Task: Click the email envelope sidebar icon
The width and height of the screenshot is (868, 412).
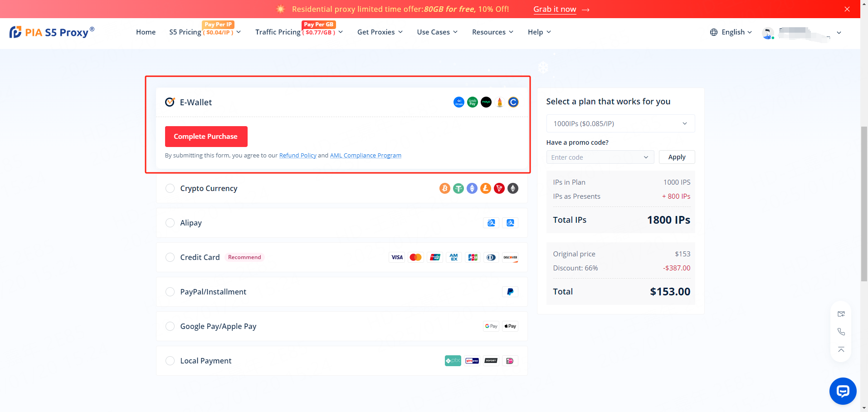Action: (x=841, y=314)
